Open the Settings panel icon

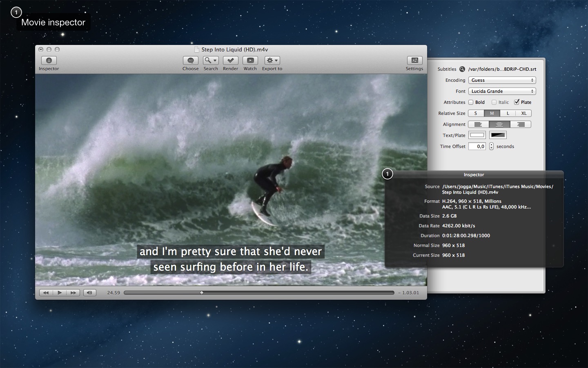(414, 61)
